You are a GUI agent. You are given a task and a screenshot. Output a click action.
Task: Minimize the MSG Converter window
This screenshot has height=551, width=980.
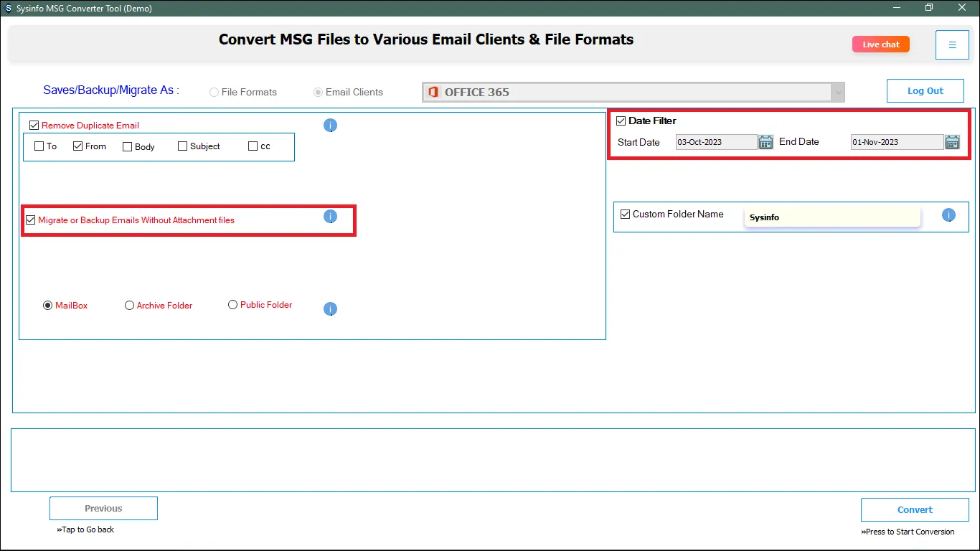point(897,8)
